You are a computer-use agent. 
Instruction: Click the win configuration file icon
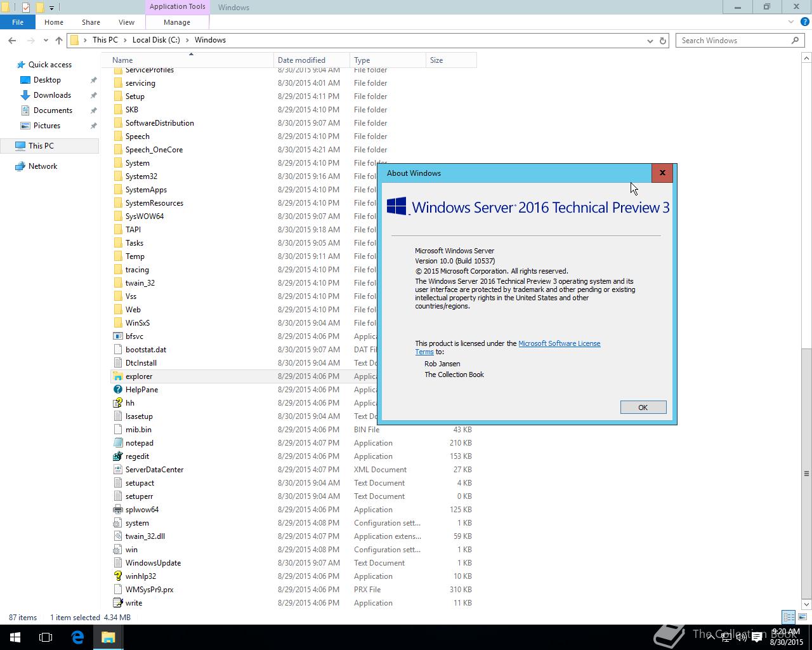point(117,550)
